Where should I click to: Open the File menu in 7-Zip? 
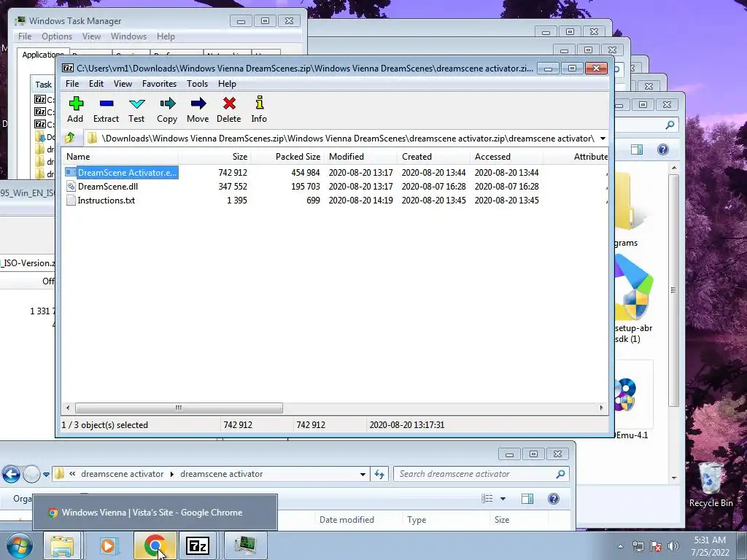pos(72,84)
